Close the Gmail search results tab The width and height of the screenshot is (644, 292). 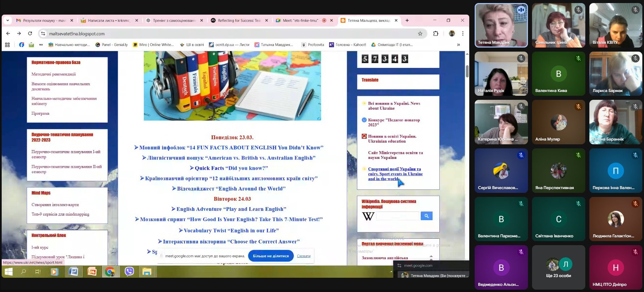coord(72,20)
